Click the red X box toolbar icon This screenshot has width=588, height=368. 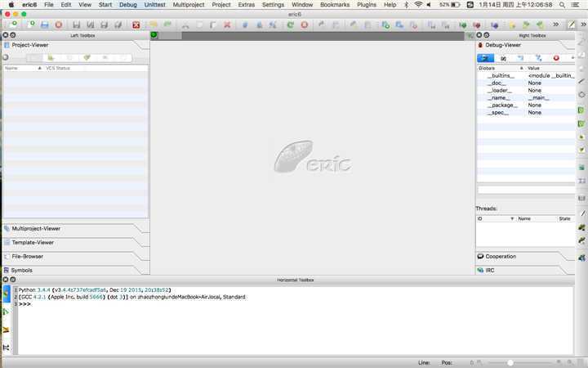click(x=136, y=25)
